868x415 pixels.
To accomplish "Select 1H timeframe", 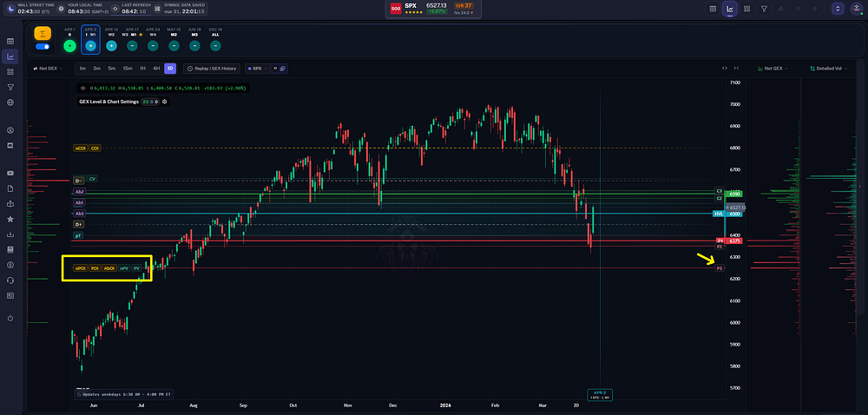I will tap(142, 69).
